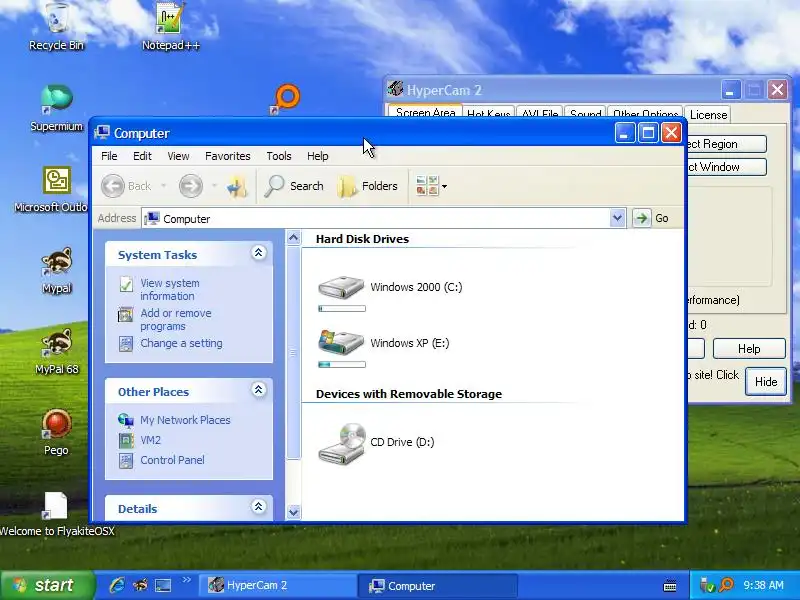Open the File menu
This screenshot has width=800, height=600.
click(x=109, y=156)
